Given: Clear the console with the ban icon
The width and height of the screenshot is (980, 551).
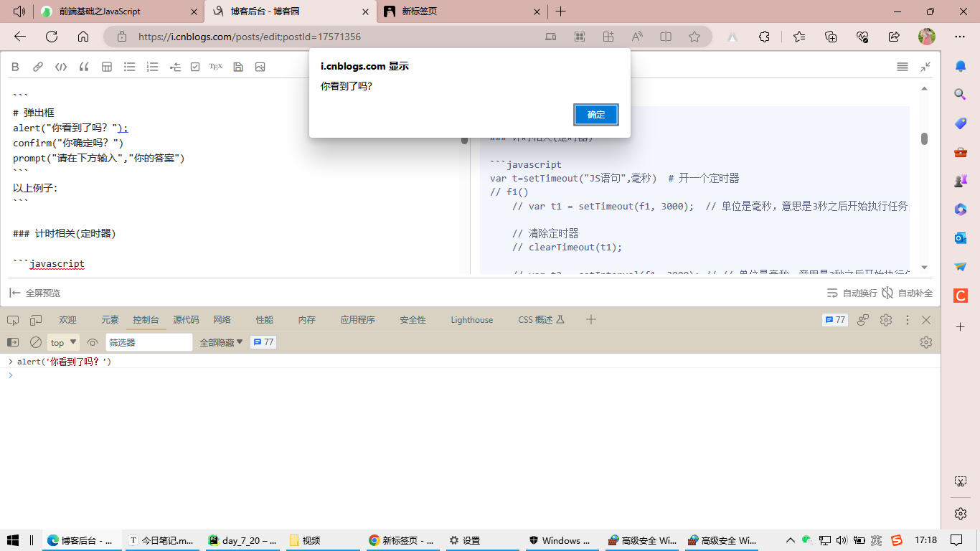Looking at the screenshot, I should (36, 342).
